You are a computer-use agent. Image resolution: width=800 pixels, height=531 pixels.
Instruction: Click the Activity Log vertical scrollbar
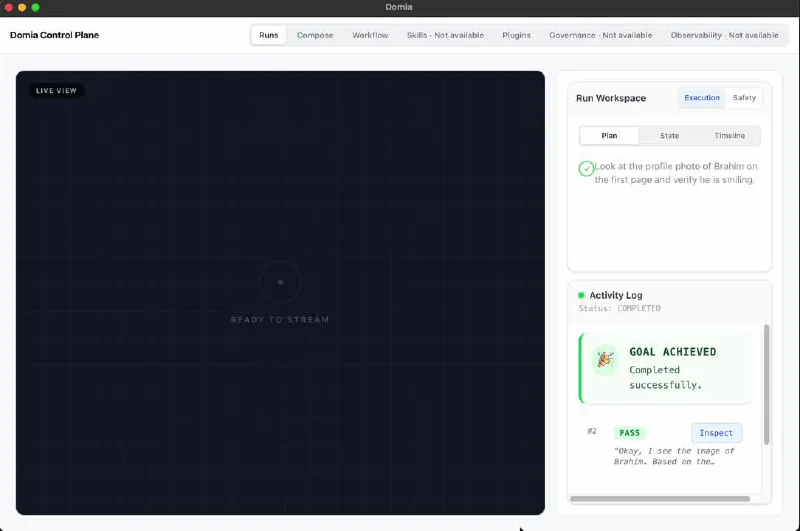point(766,384)
